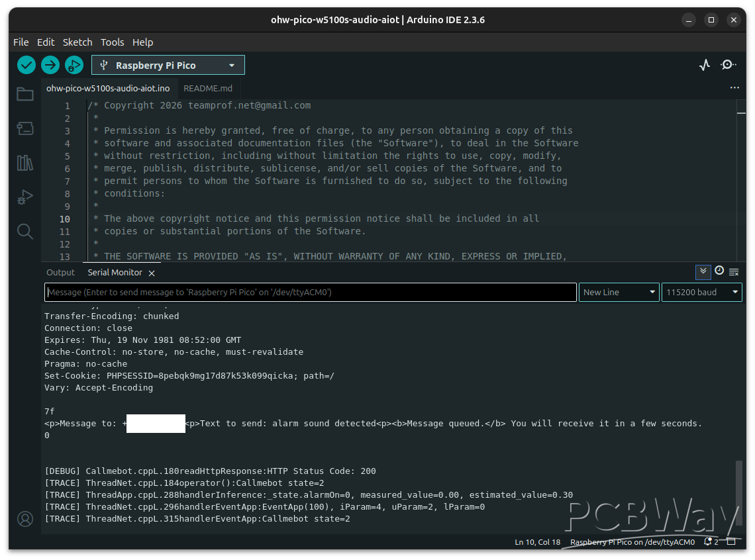Click the Verify sketch checkmark button
Image resolution: width=755 pixels, height=560 pixels.
pos(26,65)
